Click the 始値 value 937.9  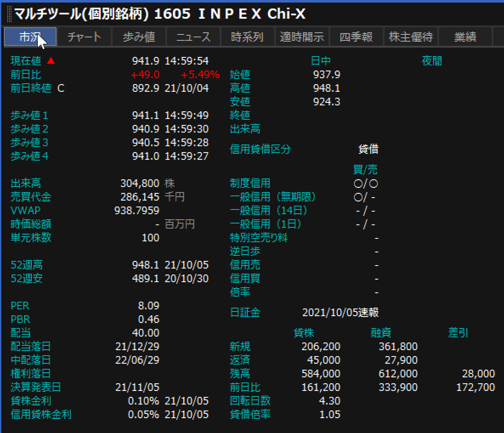pos(326,75)
